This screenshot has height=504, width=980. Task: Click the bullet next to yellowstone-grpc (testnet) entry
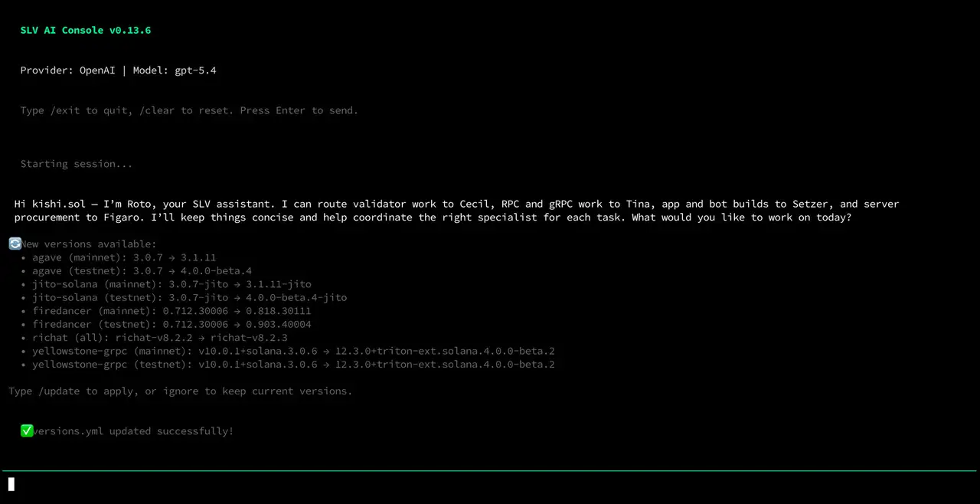[x=23, y=364]
